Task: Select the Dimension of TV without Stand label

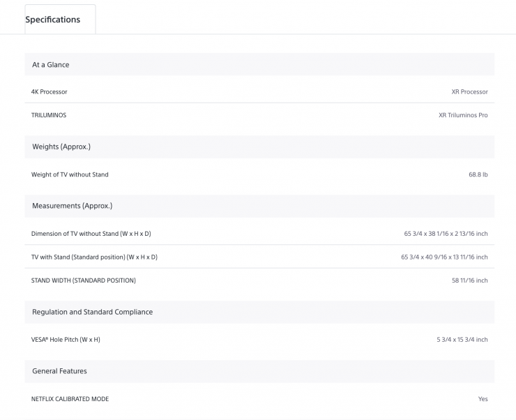Action: tap(91, 234)
